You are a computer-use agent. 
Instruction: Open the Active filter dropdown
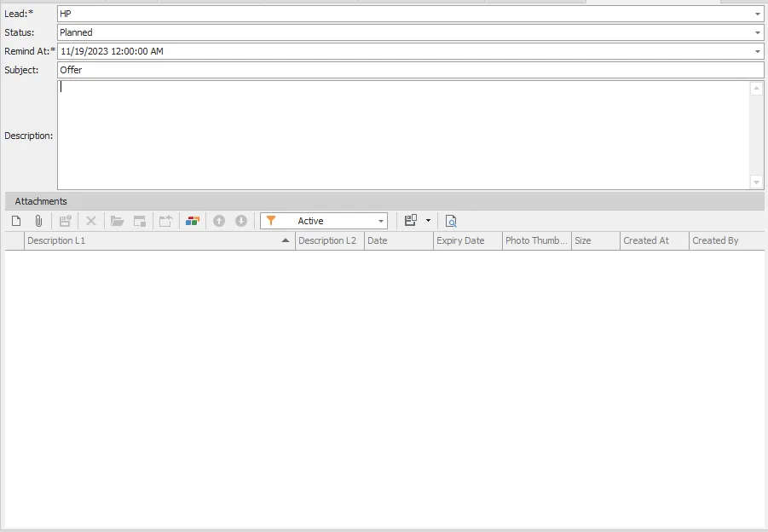(381, 221)
